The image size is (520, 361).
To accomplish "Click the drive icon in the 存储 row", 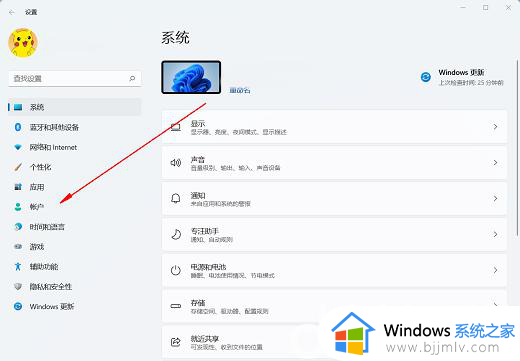I will point(176,306).
